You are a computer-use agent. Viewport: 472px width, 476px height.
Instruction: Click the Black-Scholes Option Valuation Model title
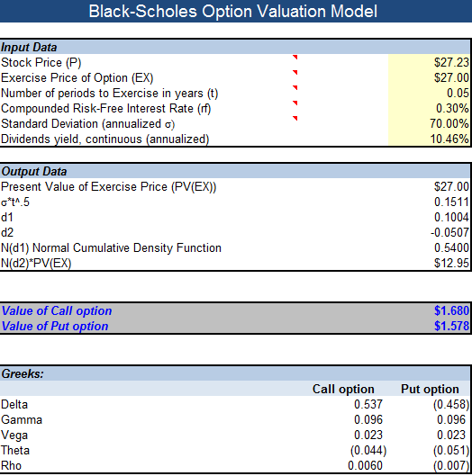tap(232, 11)
